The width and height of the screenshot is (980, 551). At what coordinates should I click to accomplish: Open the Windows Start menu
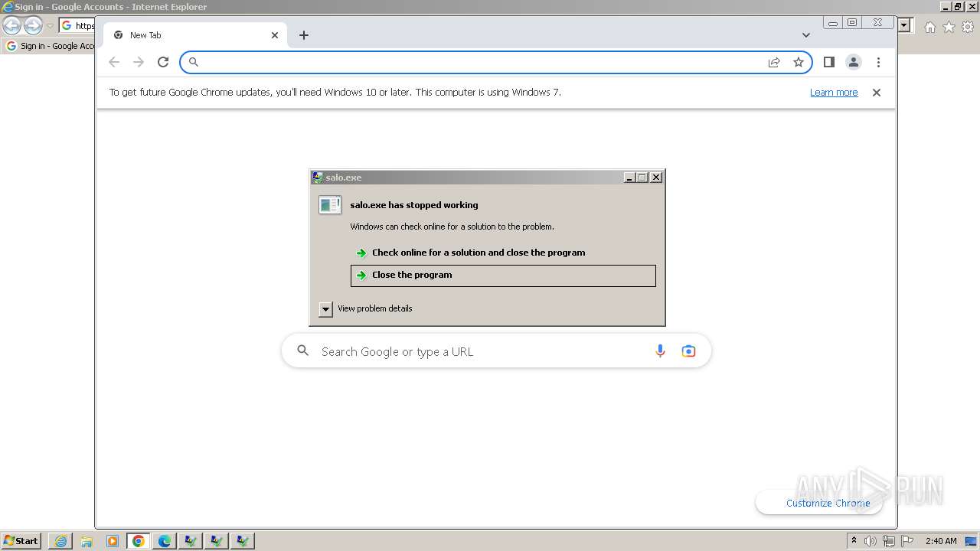point(21,540)
